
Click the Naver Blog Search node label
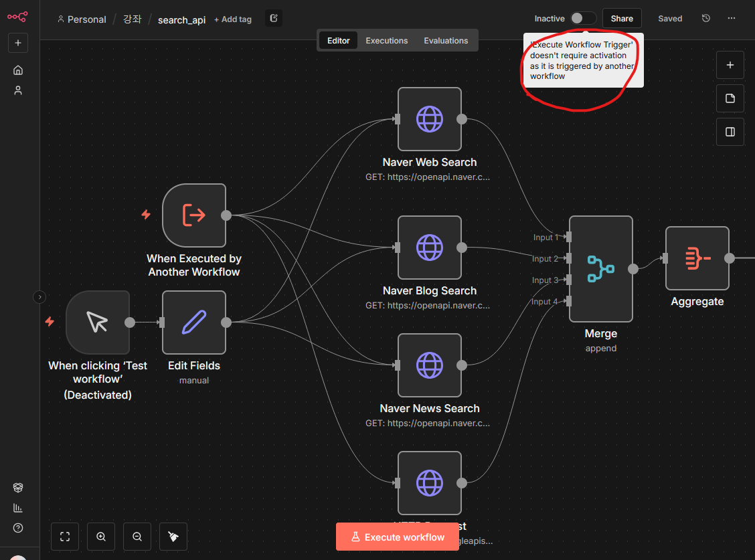(430, 291)
